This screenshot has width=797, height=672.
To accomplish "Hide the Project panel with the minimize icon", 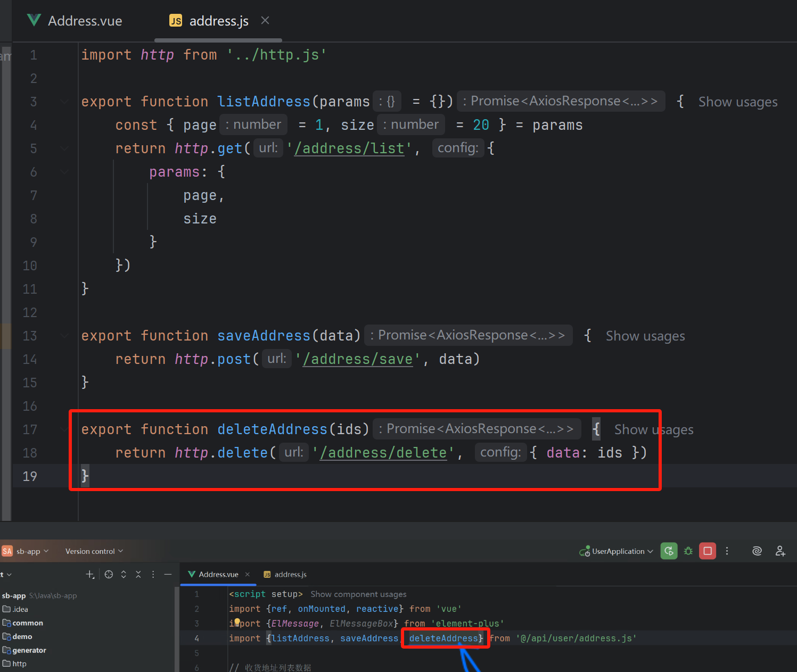I will pyautogui.click(x=168, y=575).
